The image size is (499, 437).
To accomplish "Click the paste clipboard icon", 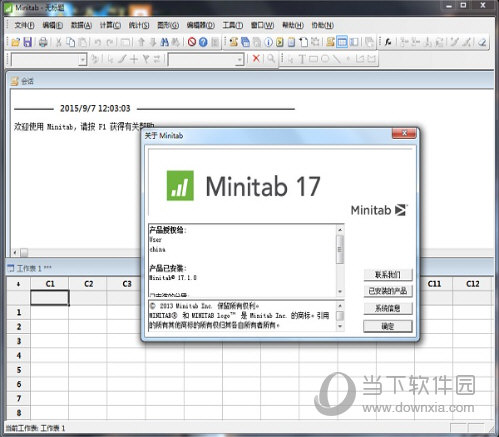I will pos(83,42).
